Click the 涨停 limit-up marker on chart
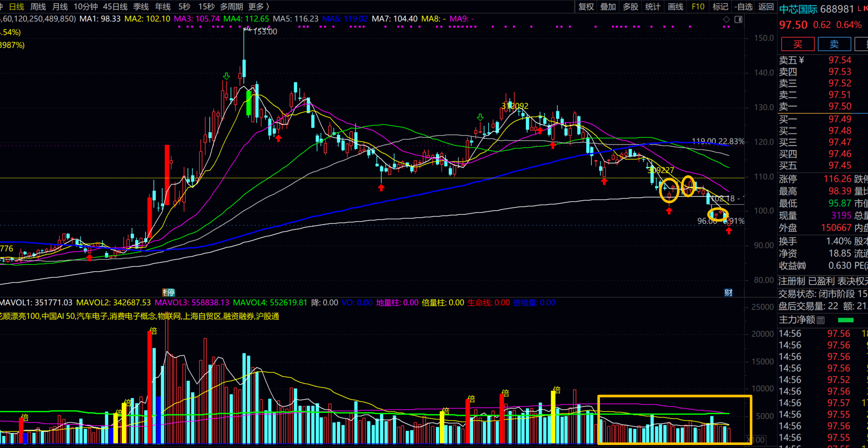The height and width of the screenshot is (448, 868). click(x=169, y=293)
